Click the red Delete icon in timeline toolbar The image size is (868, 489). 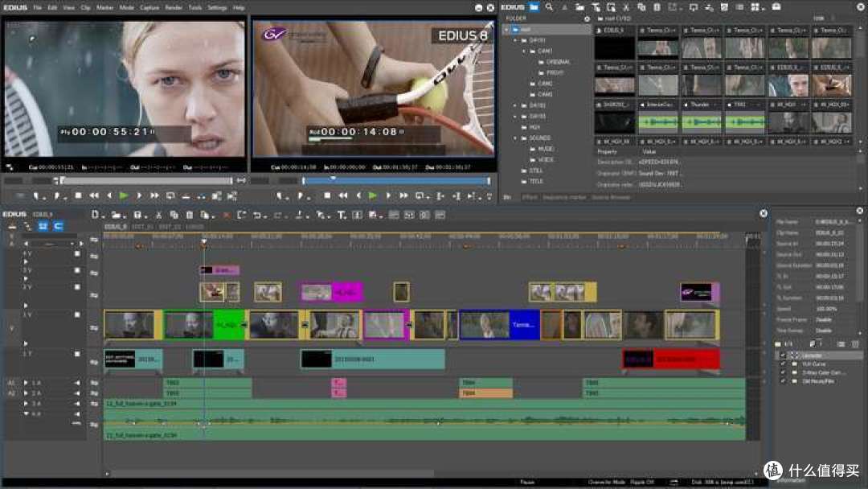pyautogui.click(x=227, y=215)
